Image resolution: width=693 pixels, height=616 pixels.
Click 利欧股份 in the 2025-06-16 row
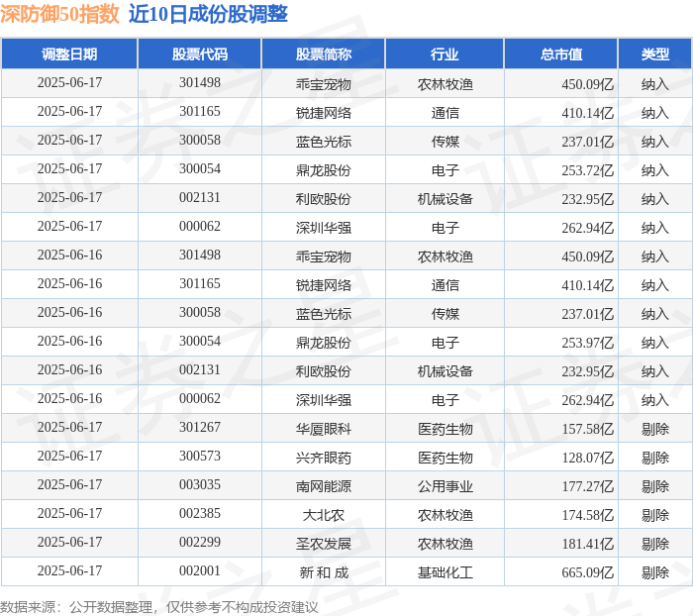[324, 371]
